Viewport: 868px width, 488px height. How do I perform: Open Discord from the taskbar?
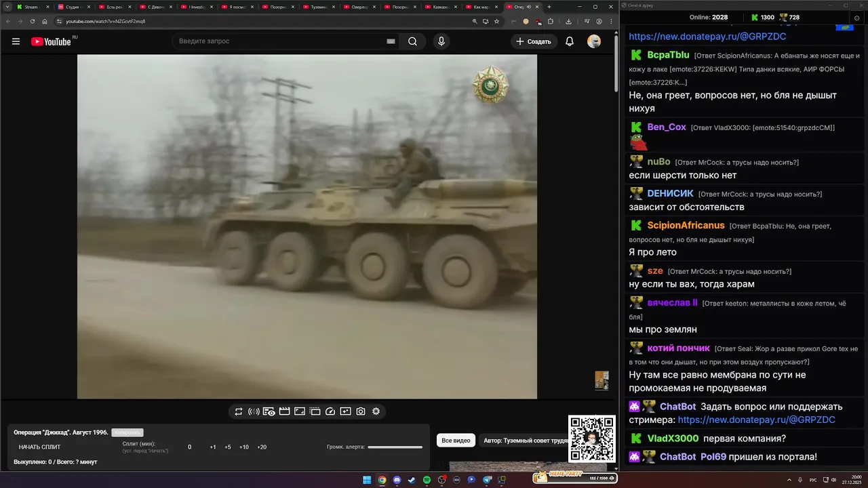397,480
